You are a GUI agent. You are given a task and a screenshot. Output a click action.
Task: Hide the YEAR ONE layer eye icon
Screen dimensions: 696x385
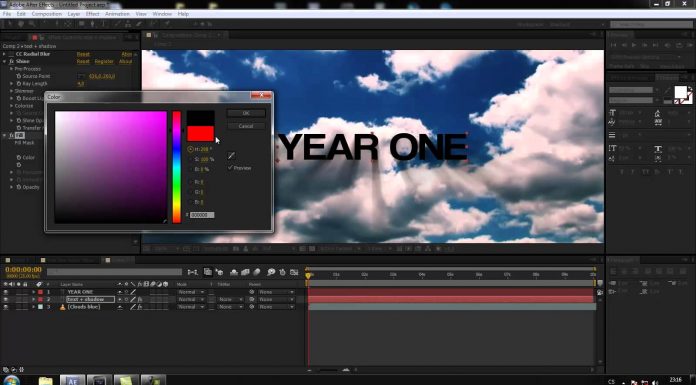pos(6,292)
